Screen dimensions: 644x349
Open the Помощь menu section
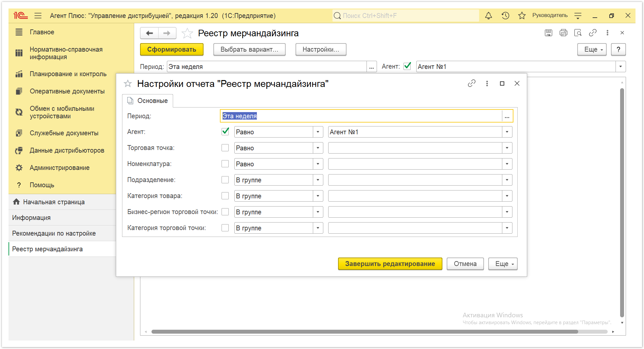pos(42,185)
